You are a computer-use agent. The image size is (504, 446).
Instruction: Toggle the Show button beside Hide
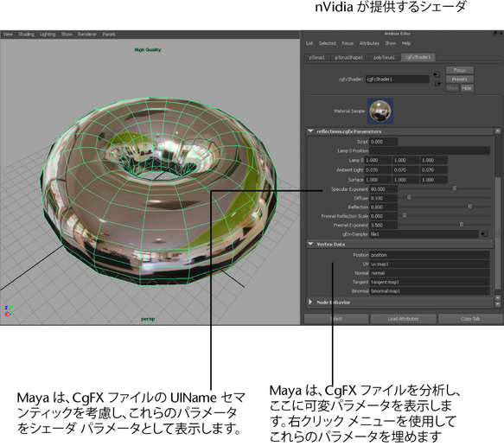click(452, 88)
